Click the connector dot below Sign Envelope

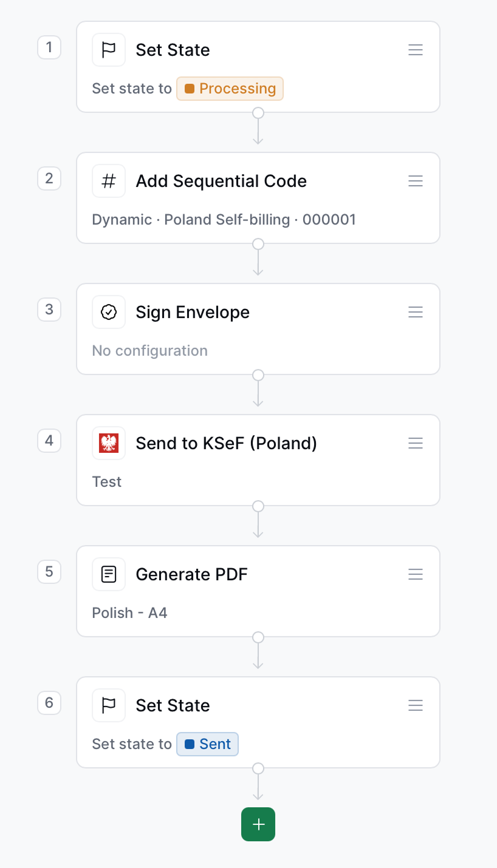pos(258,375)
